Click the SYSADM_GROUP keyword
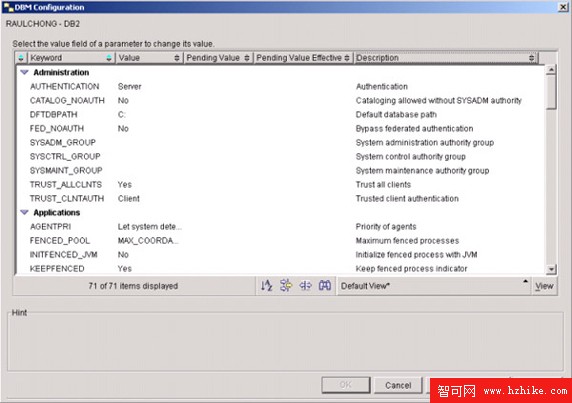 [63, 143]
